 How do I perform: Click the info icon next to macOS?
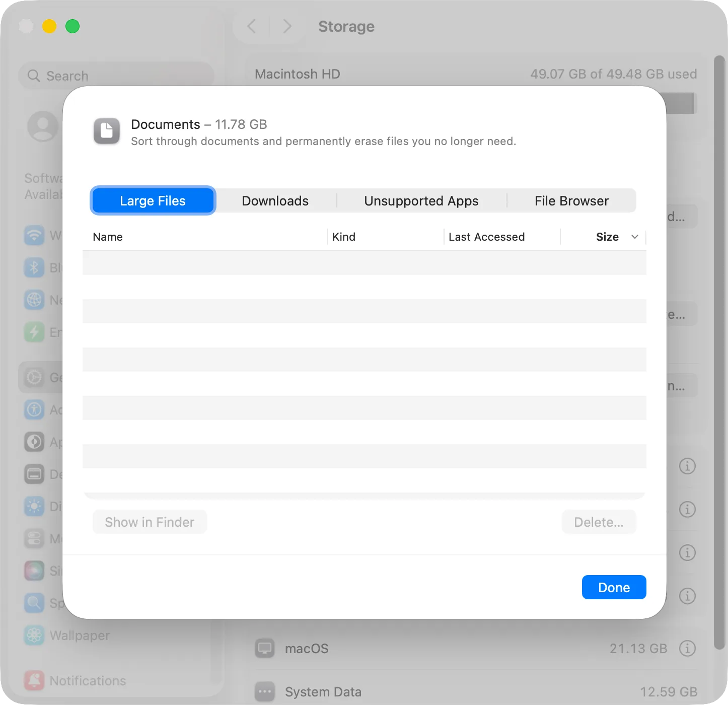[x=687, y=648]
